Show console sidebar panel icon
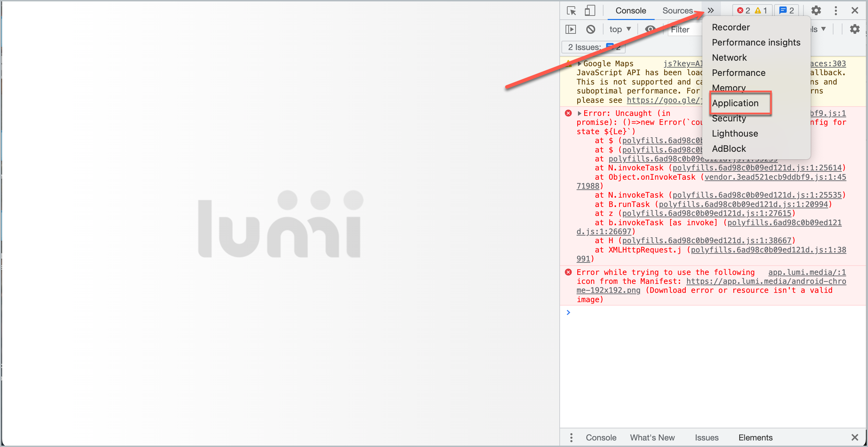Image resolution: width=868 pixels, height=447 pixels. tap(571, 29)
